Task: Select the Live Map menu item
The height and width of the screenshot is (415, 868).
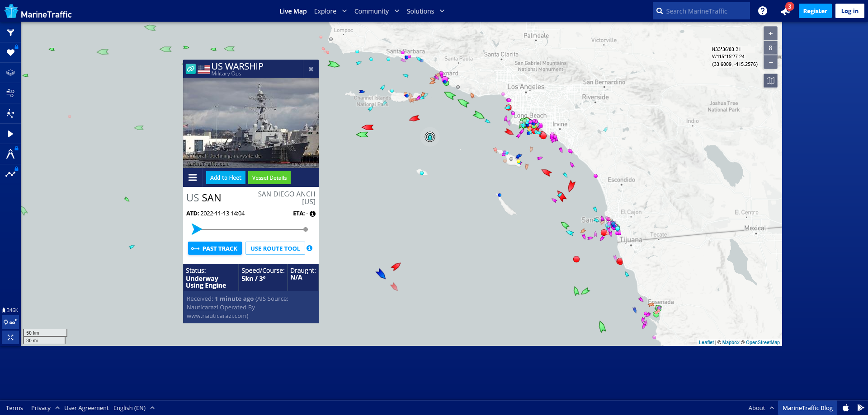Action: coord(293,11)
